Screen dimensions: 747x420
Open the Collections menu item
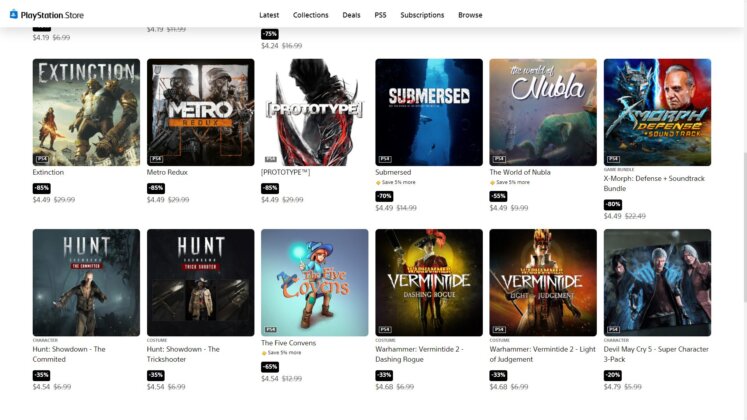coord(311,15)
